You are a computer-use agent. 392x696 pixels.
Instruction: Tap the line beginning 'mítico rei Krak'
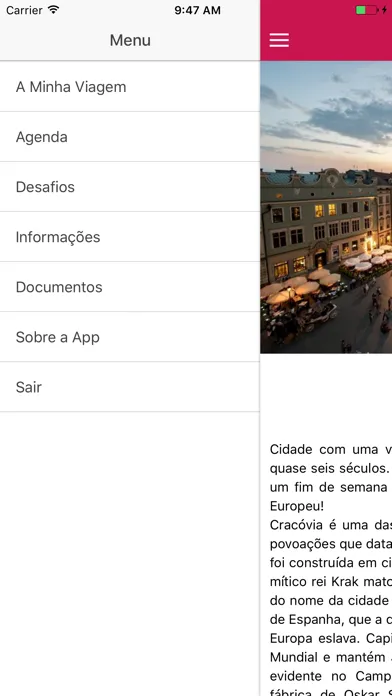click(331, 581)
